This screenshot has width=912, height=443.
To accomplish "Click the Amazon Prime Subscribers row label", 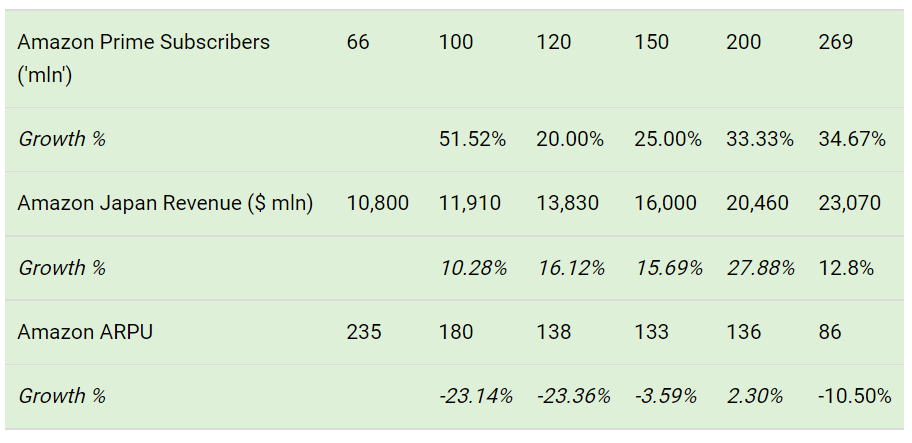I will [144, 59].
